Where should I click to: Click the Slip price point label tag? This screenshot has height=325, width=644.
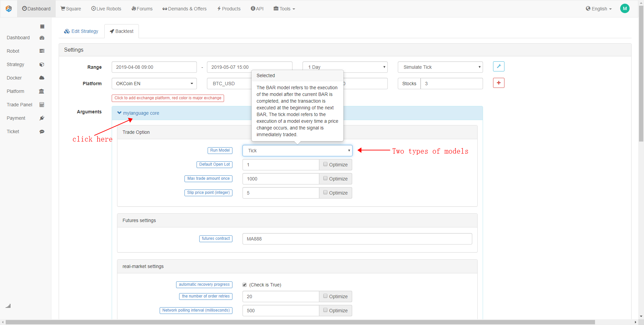pyautogui.click(x=208, y=193)
